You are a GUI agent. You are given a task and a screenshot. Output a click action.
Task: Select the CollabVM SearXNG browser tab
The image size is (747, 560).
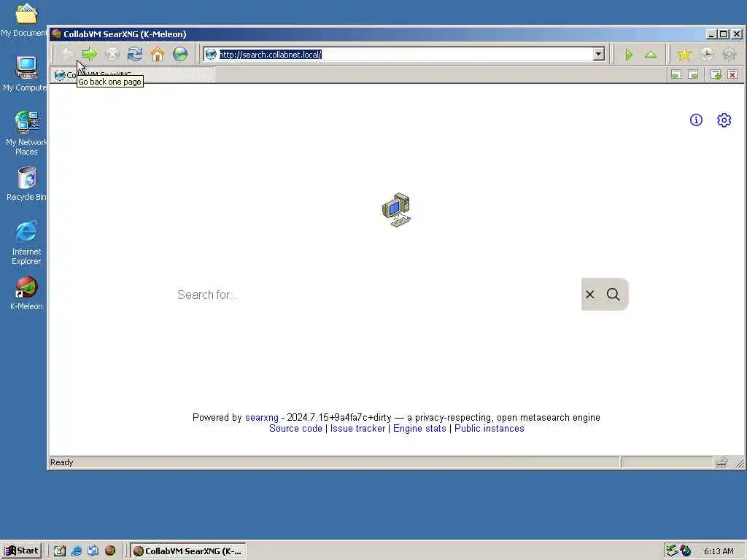coord(133,75)
